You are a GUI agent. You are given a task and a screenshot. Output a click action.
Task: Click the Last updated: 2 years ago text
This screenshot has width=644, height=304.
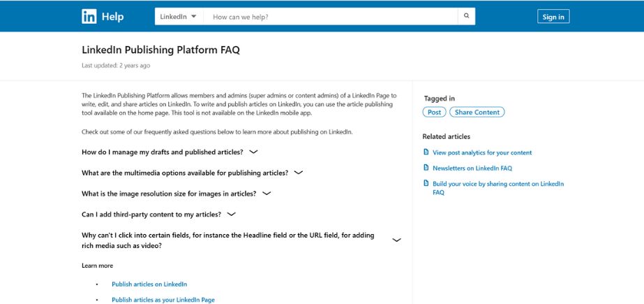[x=116, y=66]
